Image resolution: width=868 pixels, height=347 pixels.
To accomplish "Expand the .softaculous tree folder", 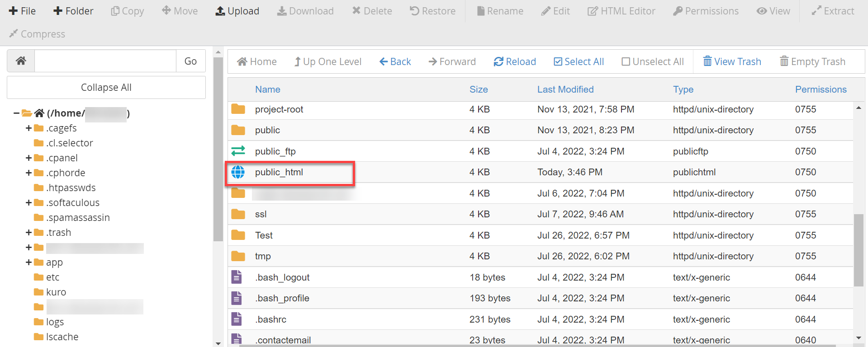I will pos(28,202).
